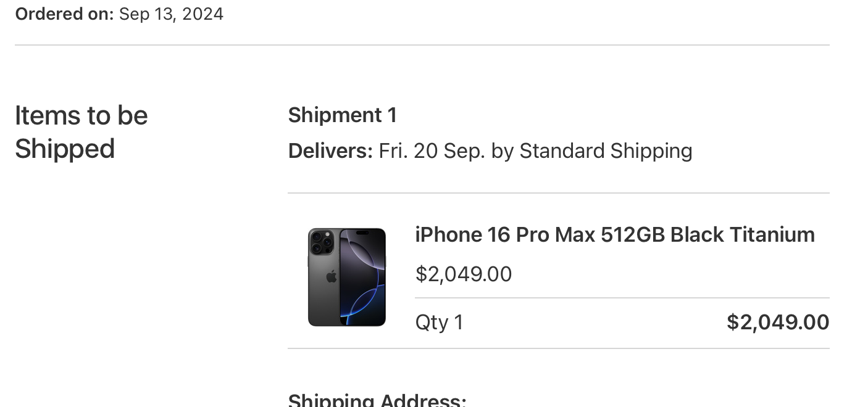Viewport: 868px width, 407px height.
Task: Click the Apple logo on iPhone image
Action: coord(332,276)
